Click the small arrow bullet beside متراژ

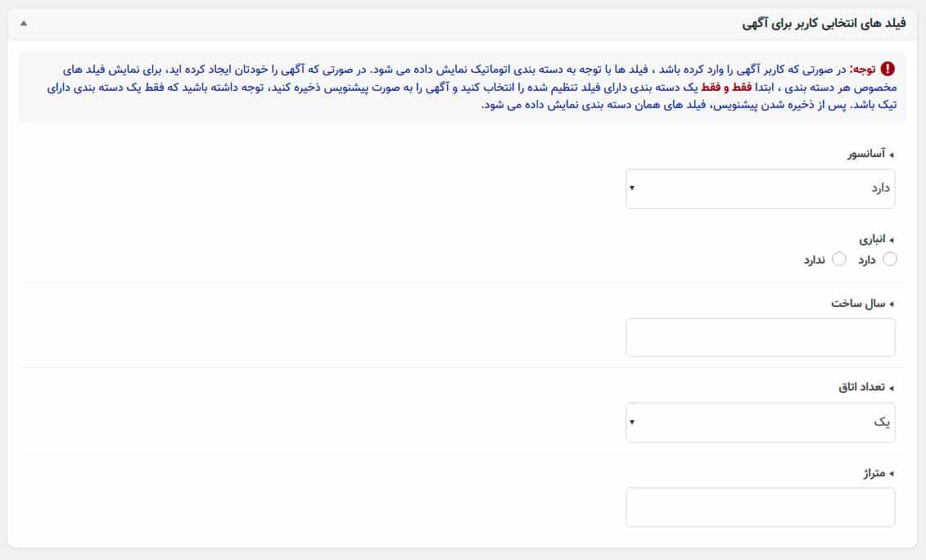coord(892,474)
